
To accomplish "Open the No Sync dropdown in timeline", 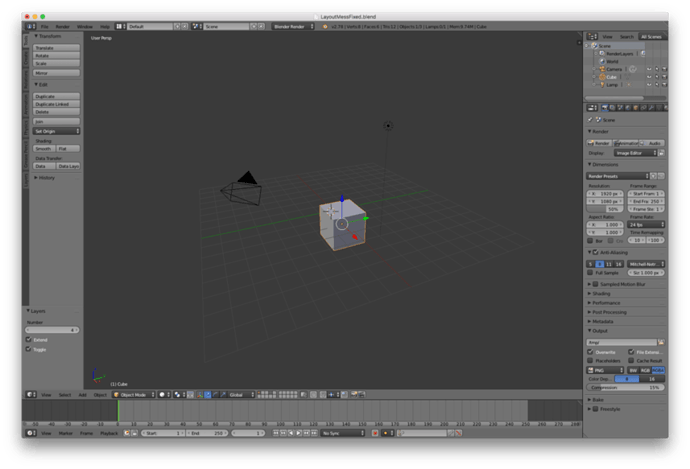I will point(342,433).
